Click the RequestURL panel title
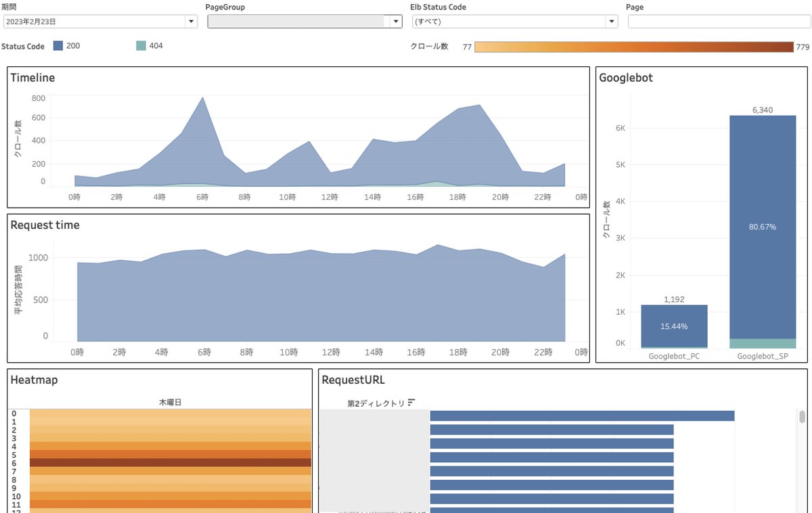Image resolution: width=812 pixels, height=513 pixels. [x=353, y=380]
